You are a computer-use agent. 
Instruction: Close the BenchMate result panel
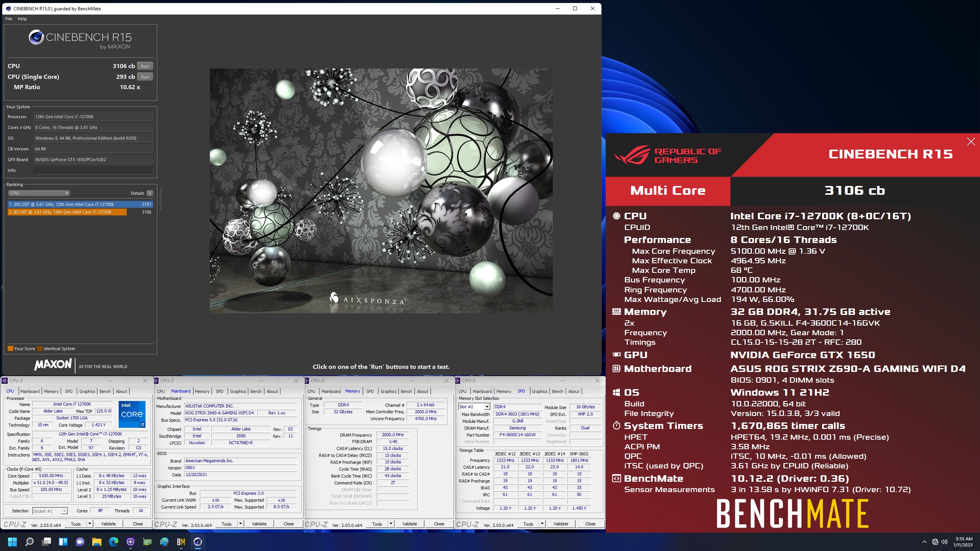971,142
